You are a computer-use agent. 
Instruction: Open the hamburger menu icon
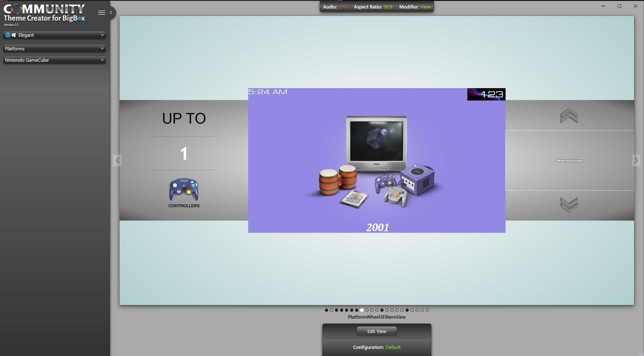pyautogui.click(x=101, y=13)
